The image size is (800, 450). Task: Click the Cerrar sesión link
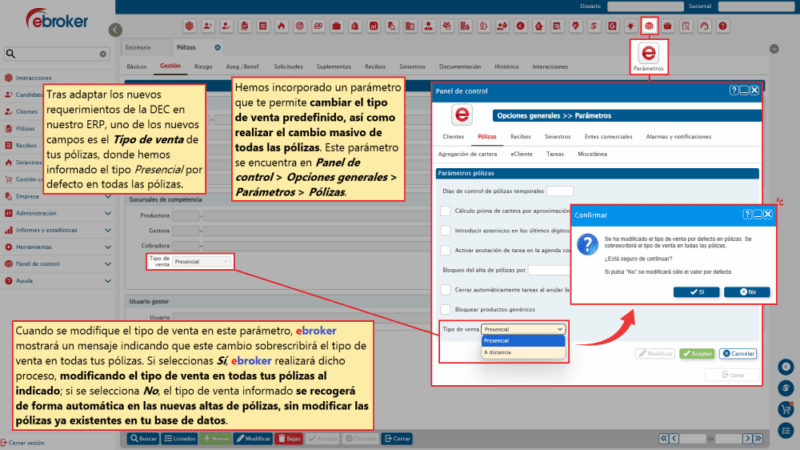[x=22, y=443]
